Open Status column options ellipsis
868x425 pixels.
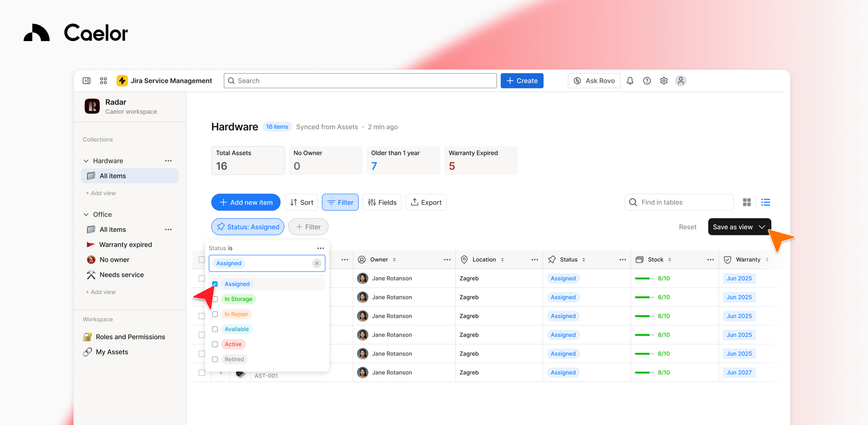(x=623, y=260)
